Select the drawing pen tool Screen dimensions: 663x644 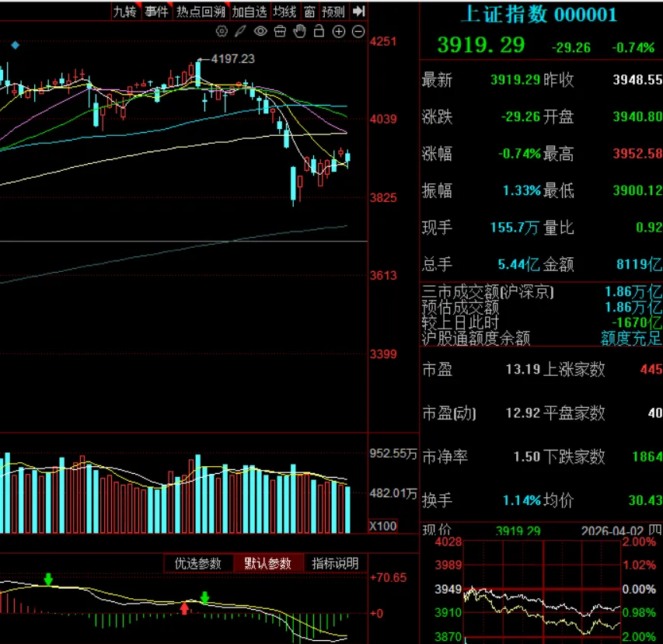click(241, 31)
